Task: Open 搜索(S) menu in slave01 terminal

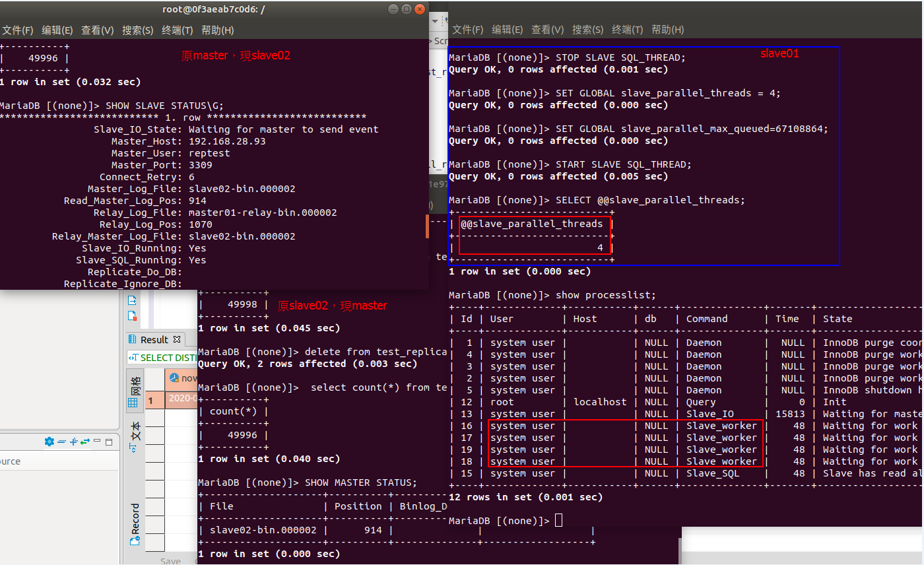Action: click(x=587, y=30)
